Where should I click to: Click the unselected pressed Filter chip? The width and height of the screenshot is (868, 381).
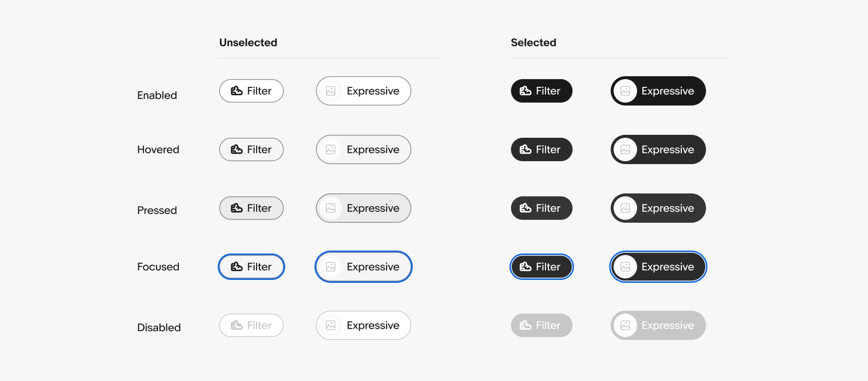251,208
